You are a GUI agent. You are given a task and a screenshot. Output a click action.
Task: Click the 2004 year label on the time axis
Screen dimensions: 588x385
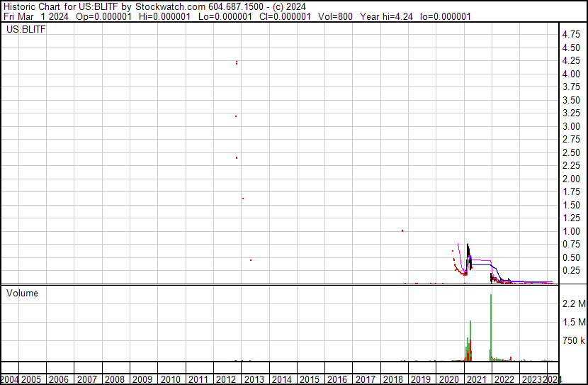(9, 379)
